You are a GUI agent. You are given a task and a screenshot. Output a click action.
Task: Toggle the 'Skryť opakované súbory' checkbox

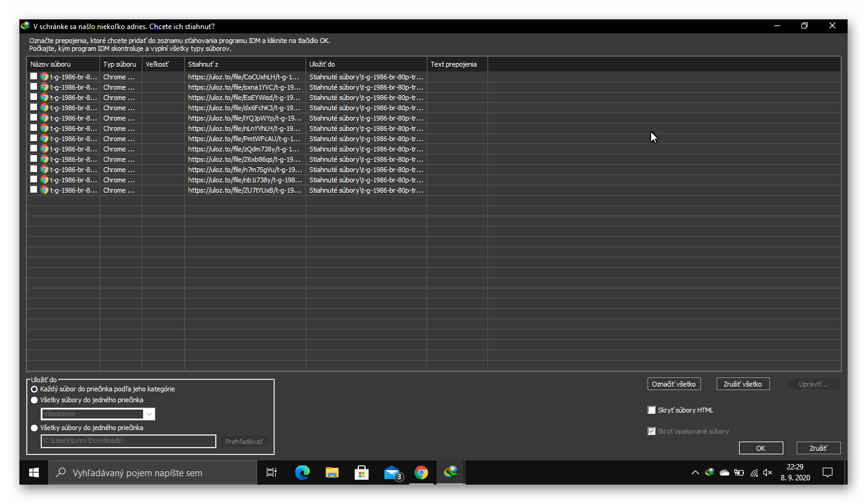click(x=652, y=431)
